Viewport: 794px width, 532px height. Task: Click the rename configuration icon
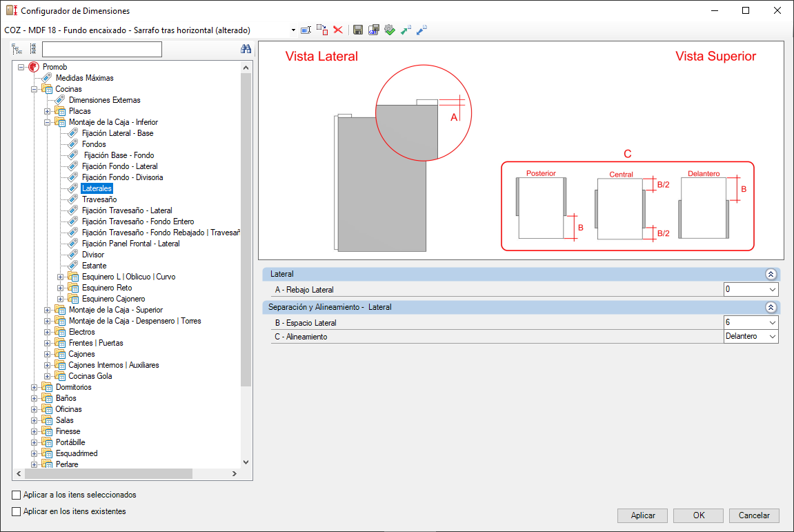[306, 30]
